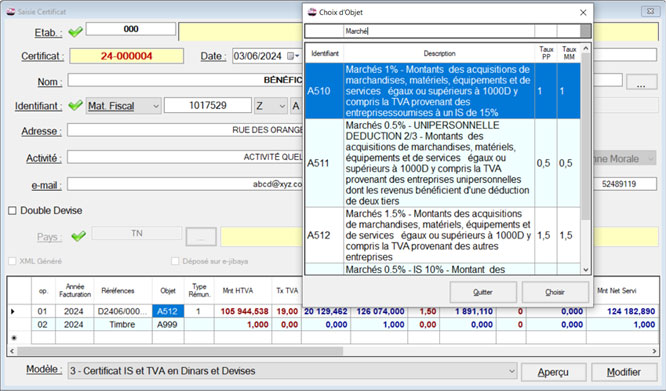Click the 126 074,000 amount cell
The width and height of the screenshot is (666, 391).
[379, 311]
